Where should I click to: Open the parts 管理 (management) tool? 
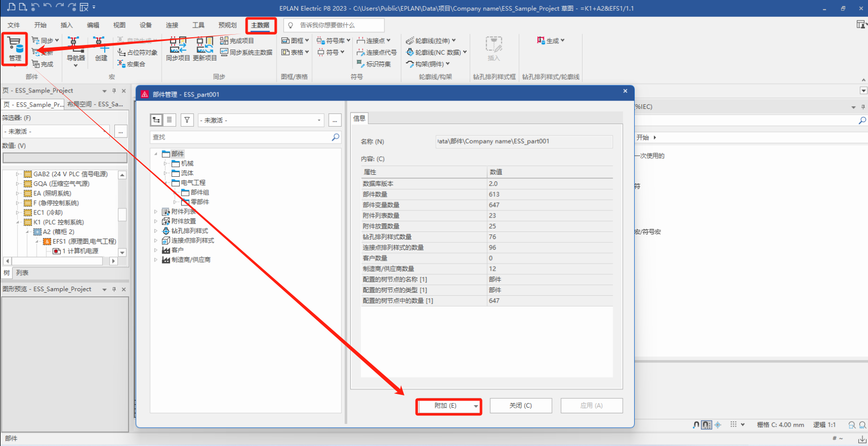point(15,49)
